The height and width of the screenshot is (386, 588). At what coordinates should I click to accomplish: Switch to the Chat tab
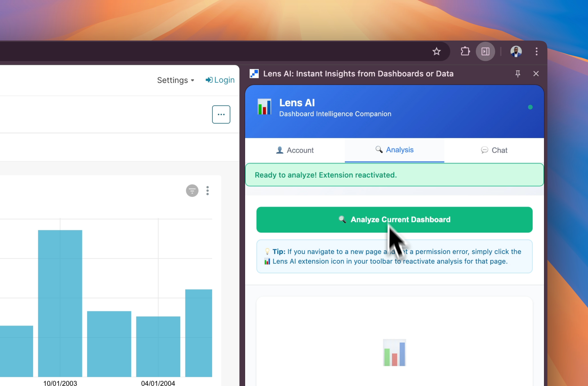[x=494, y=150]
